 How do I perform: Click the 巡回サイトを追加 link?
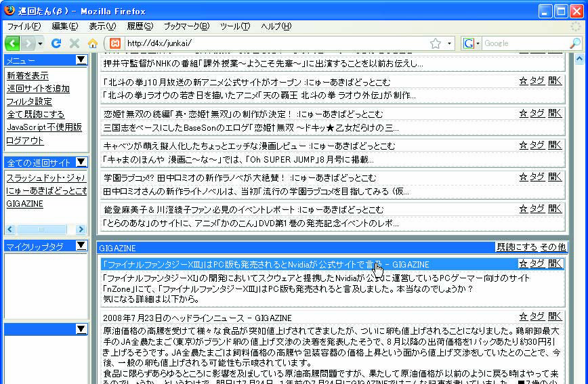pos(38,89)
